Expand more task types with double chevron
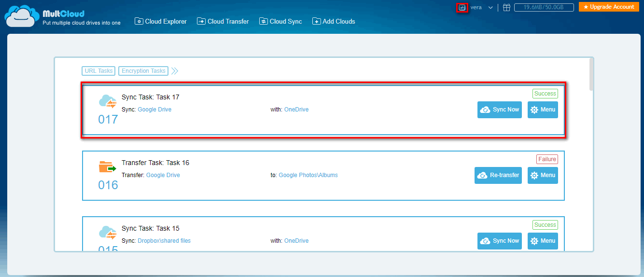The height and width of the screenshot is (277, 644). [175, 71]
